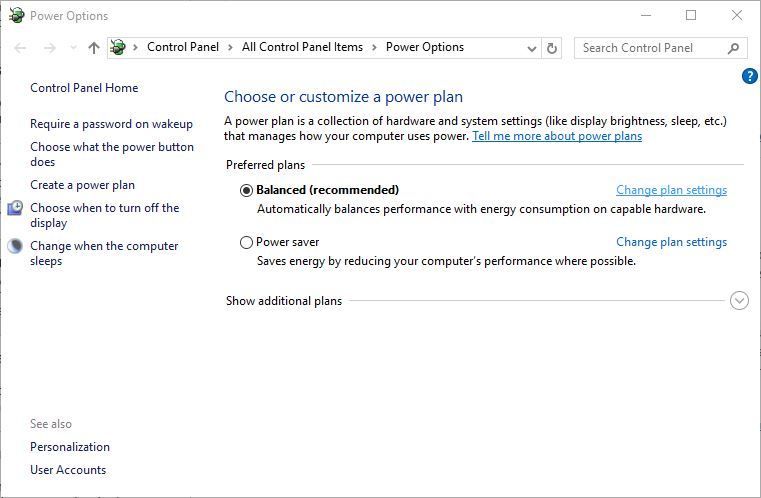Select the Power saver plan
Viewport: 761px width, 498px height.
(246, 242)
